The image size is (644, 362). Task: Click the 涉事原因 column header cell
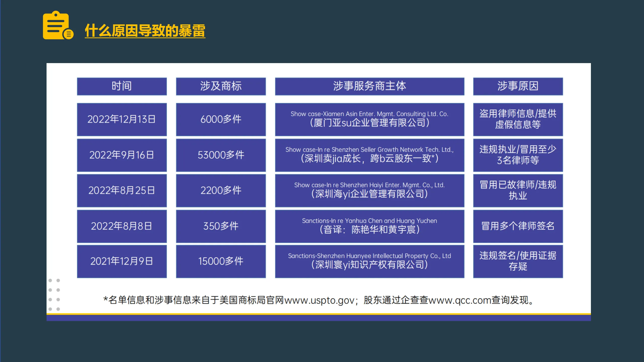pos(518,86)
